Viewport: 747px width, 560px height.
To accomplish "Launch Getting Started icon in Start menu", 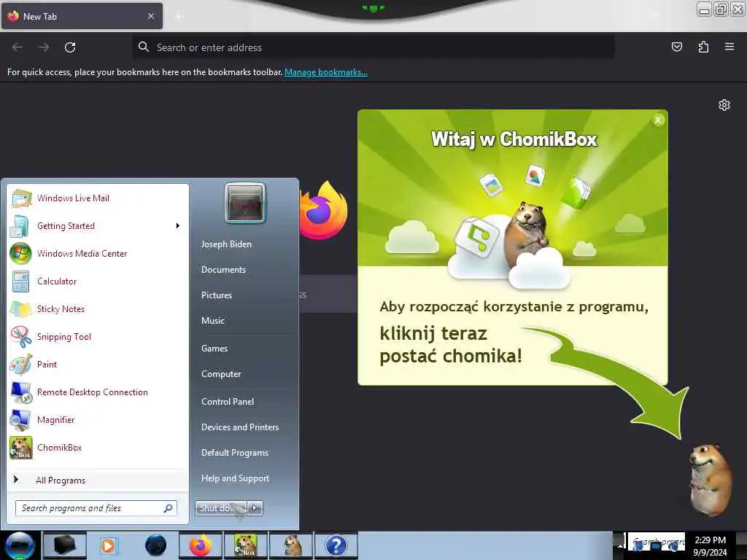I will tap(20, 226).
